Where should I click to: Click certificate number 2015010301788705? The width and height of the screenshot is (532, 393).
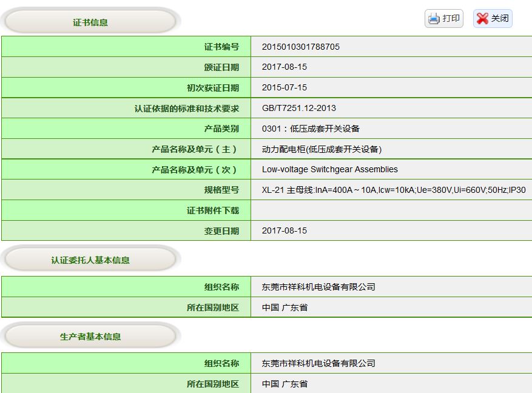[300, 47]
